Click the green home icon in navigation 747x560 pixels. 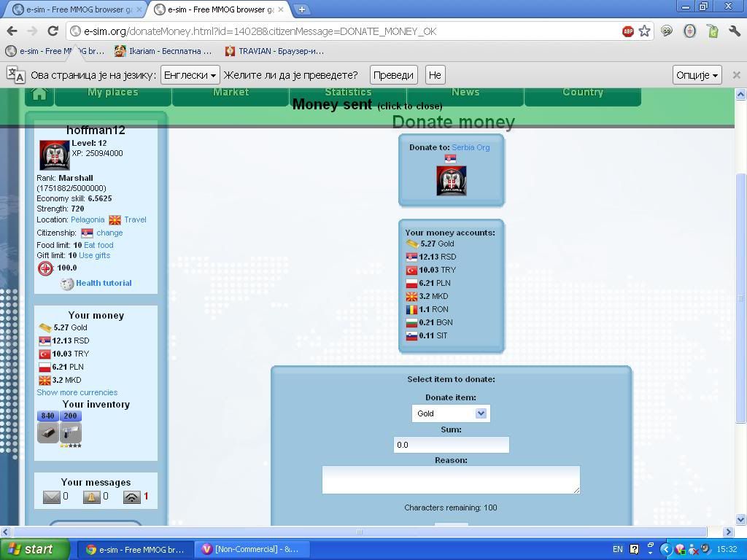pyautogui.click(x=39, y=94)
